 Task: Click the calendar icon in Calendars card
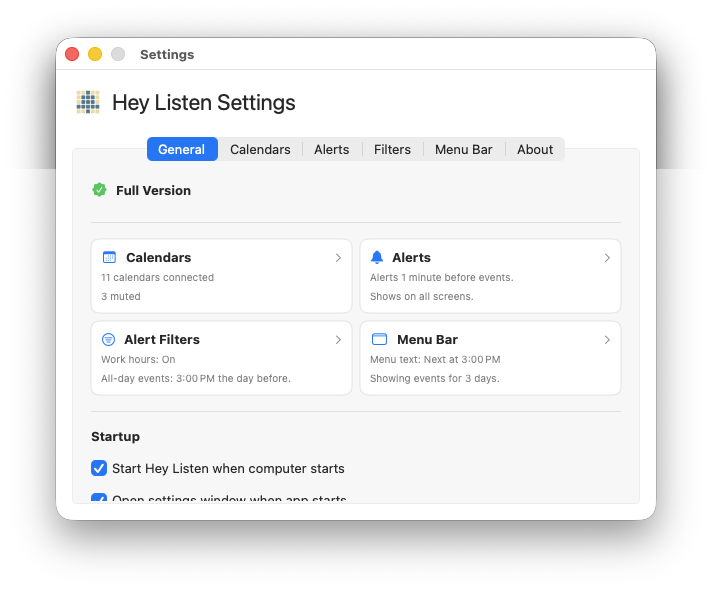pyautogui.click(x=109, y=257)
